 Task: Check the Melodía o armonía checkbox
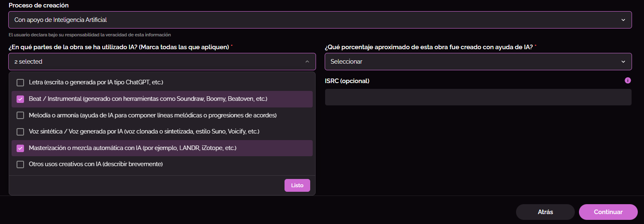tap(20, 115)
